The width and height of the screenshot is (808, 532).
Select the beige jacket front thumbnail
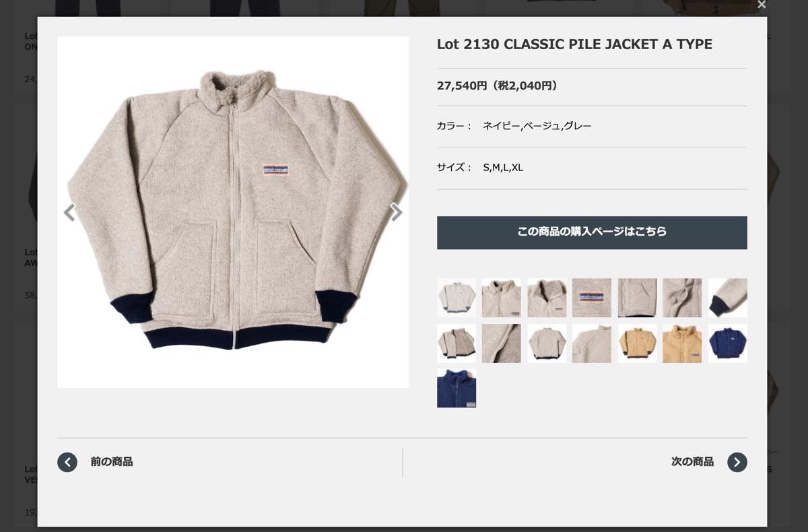[x=638, y=343]
